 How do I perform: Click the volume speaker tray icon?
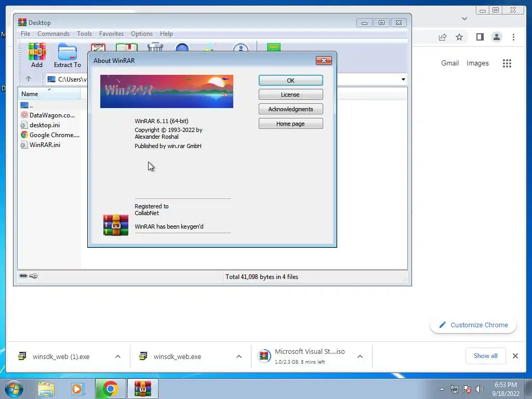[480, 389]
